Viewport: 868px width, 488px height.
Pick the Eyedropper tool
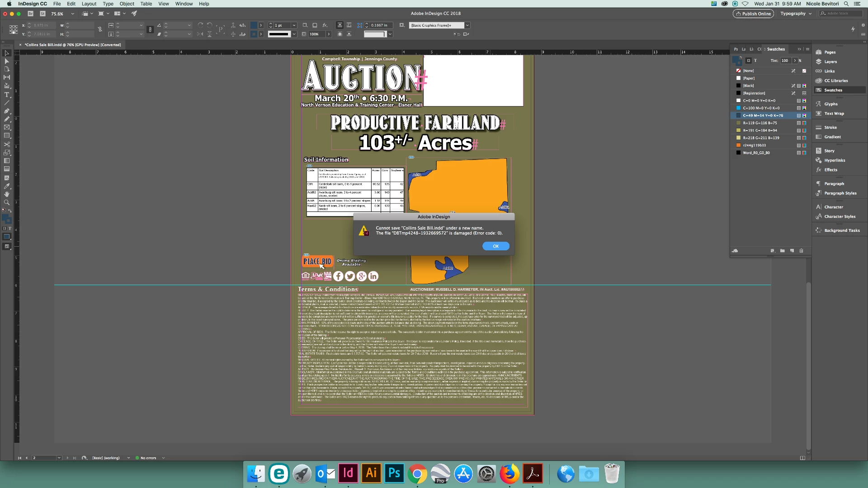coord(7,186)
